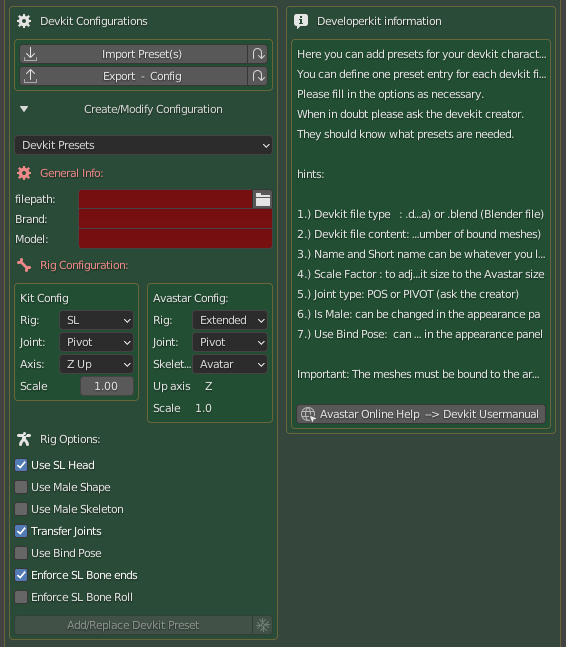This screenshot has width=566, height=647.
Task: Open the Kit Config Rig dropdown set to SL
Action: point(97,320)
